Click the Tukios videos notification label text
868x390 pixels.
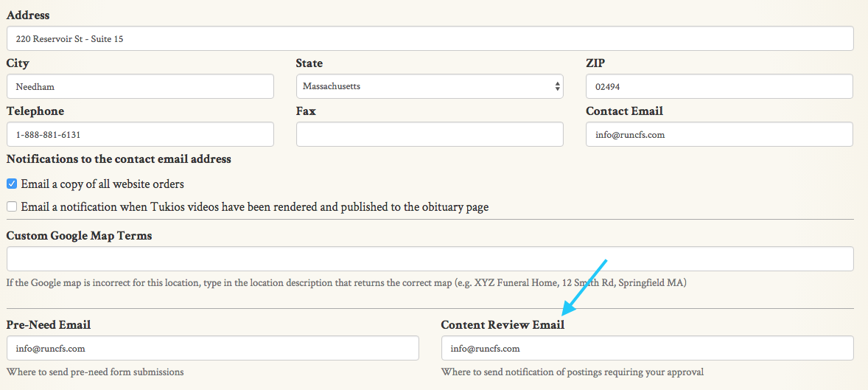pyautogui.click(x=254, y=207)
